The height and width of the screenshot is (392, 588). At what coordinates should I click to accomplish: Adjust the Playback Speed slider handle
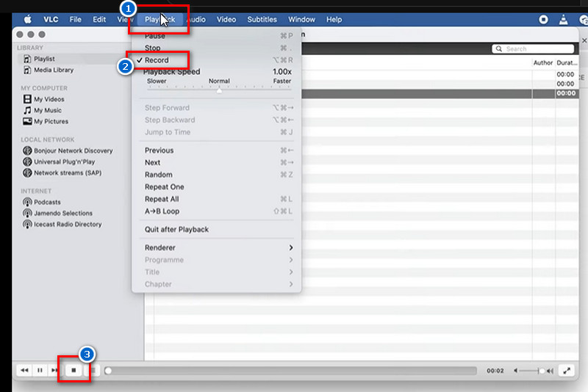tap(219, 90)
